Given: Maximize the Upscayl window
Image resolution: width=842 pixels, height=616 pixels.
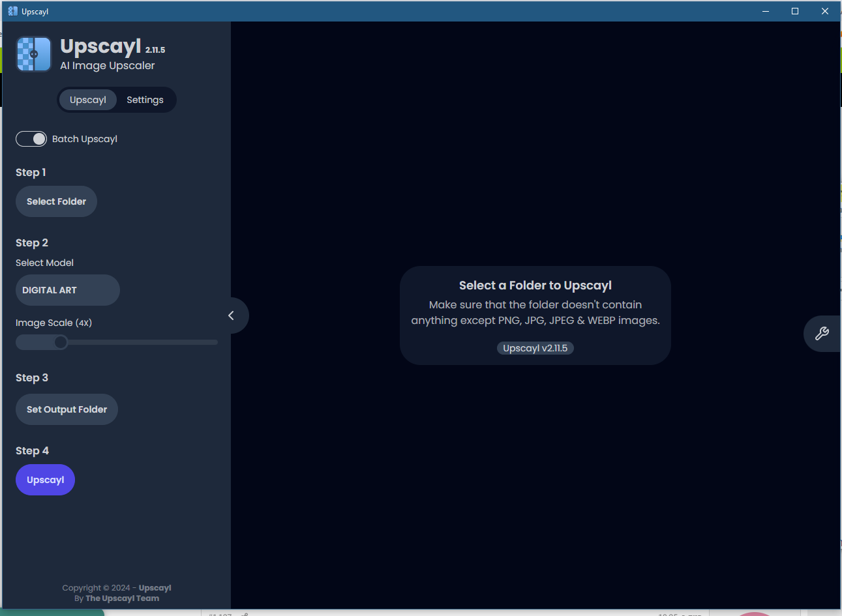Looking at the screenshot, I should [795, 11].
